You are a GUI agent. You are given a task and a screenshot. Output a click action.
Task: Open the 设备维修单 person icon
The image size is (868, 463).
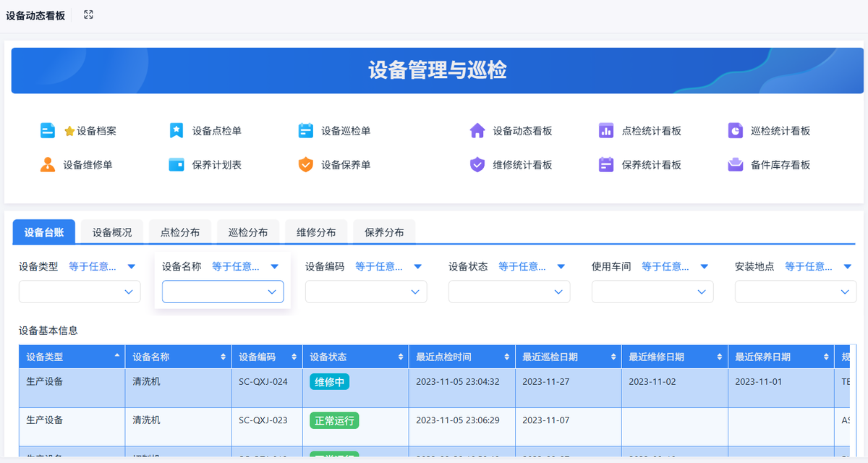click(x=48, y=165)
